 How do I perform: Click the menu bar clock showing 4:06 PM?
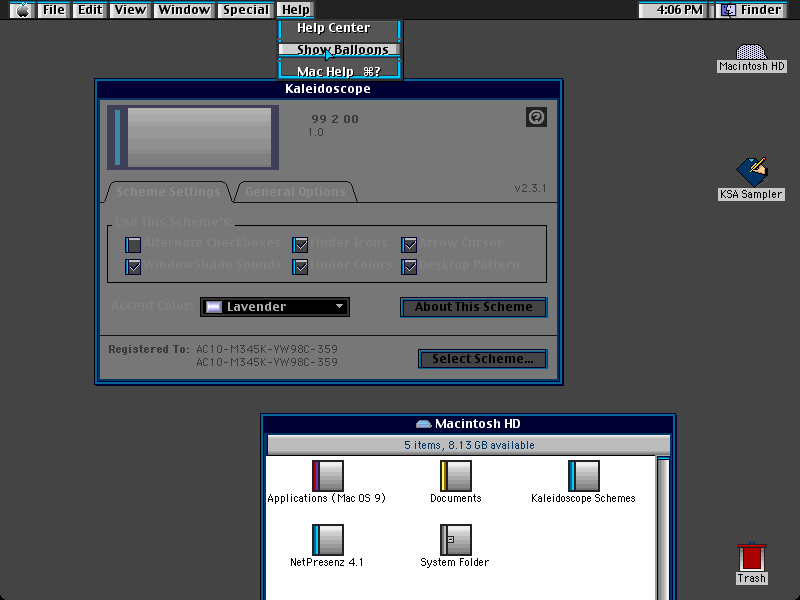[673, 10]
